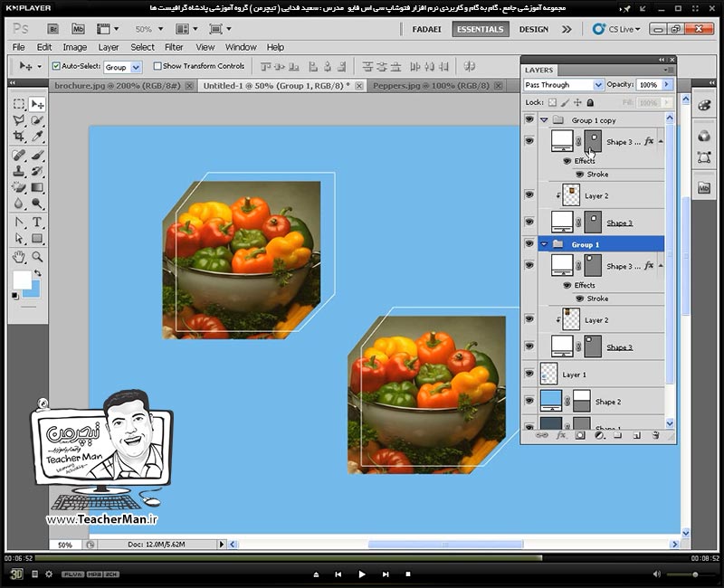Viewport: 724px width, 588px height.
Task: Click the KMPlayer stop button
Action: (408, 574)
